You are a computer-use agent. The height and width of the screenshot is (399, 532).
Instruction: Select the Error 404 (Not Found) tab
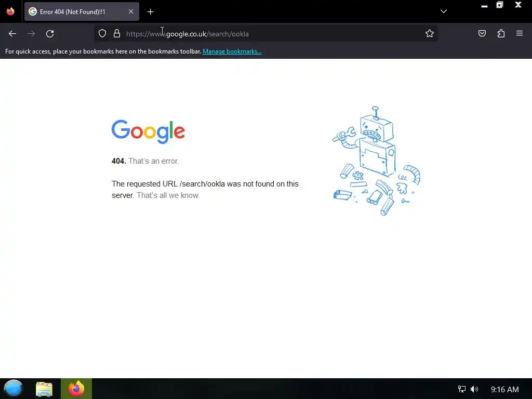82,11
